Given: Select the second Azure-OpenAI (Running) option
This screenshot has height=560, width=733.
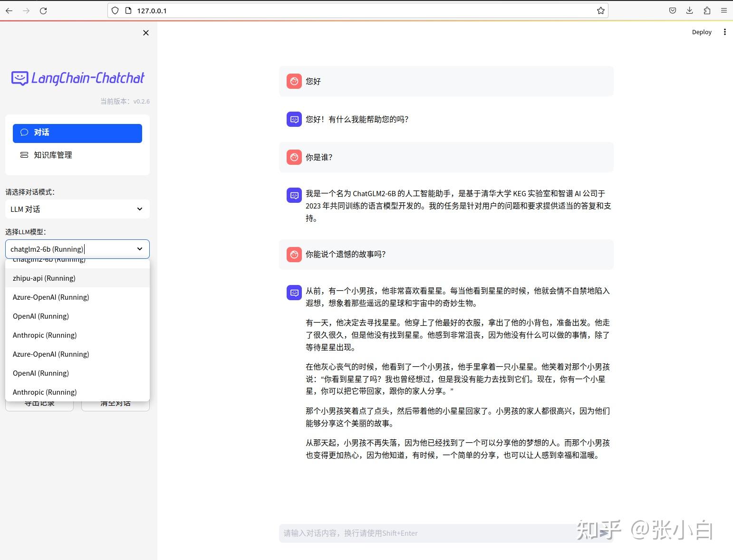Looking at the screenshot, I should coord(77,354).
